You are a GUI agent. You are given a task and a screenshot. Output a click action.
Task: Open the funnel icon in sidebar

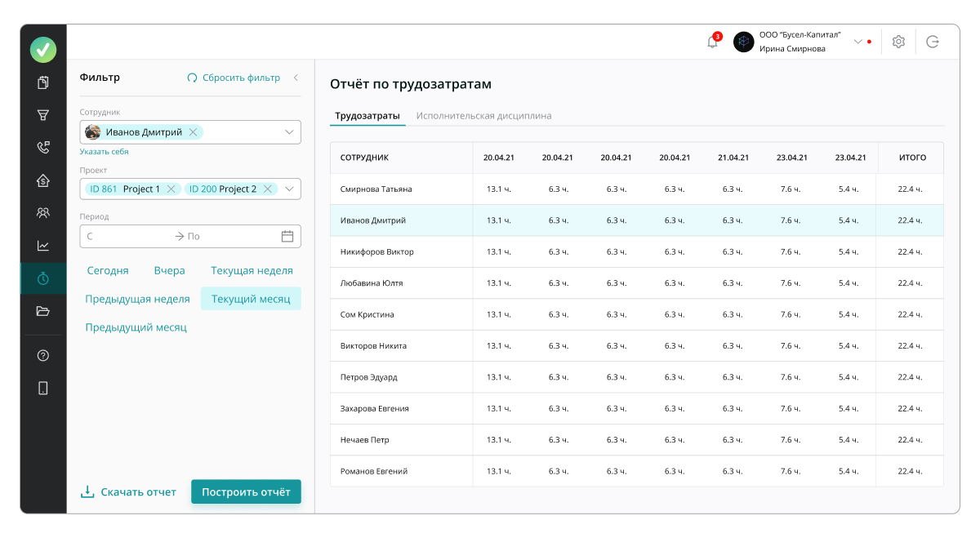coord(43,115)
